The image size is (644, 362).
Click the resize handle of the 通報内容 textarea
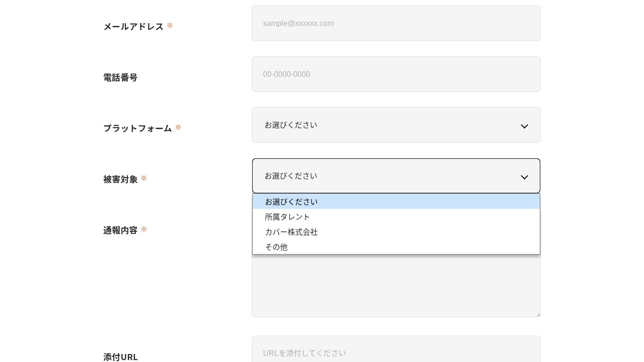(537, 314)
